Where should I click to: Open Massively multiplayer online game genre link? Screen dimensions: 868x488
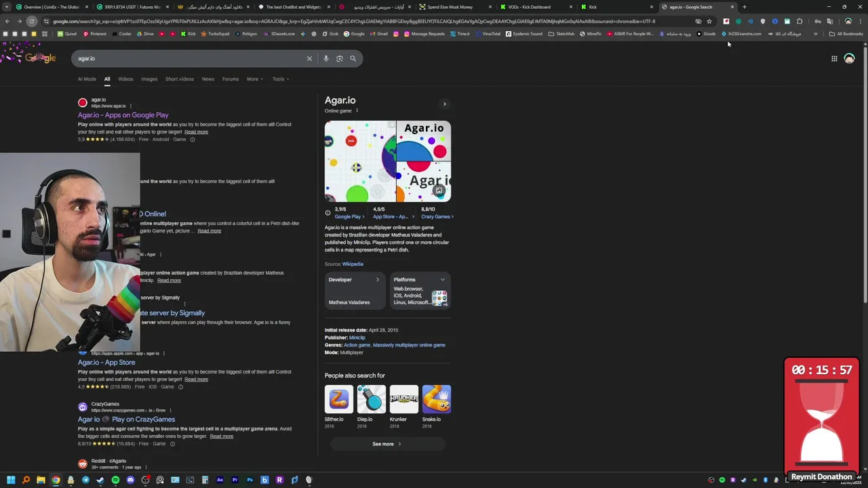tap(409, 345)
